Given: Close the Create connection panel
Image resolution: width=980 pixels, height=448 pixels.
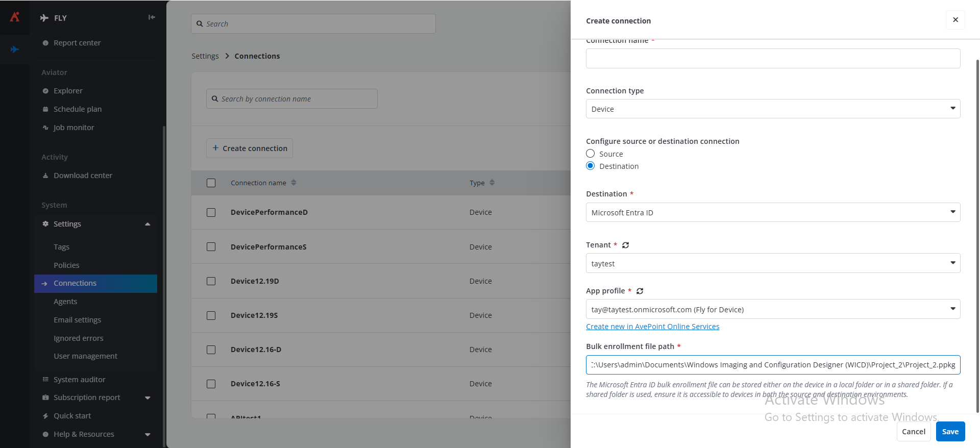Looking at the screenshot, I should point(955,20).
